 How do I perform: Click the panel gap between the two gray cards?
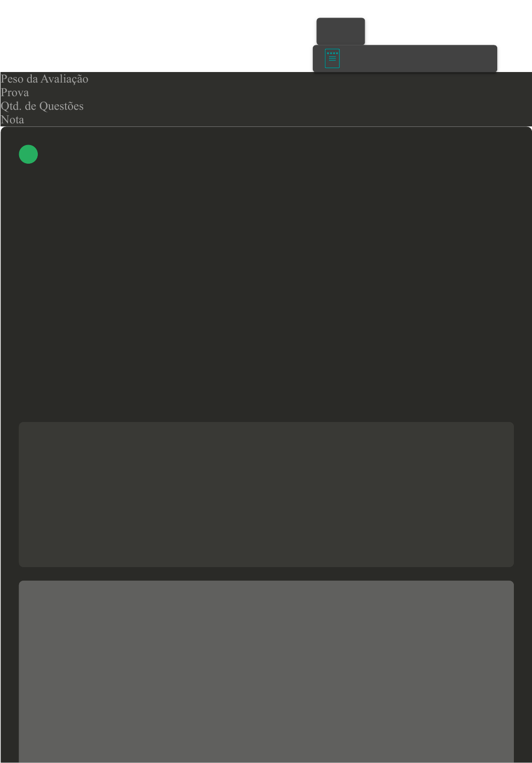tap(266, 574)
